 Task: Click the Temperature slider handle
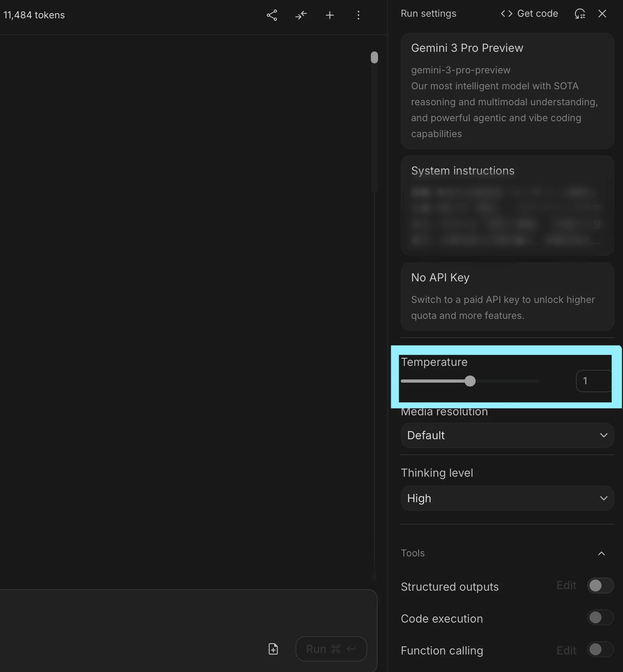(x=470, y=381)
